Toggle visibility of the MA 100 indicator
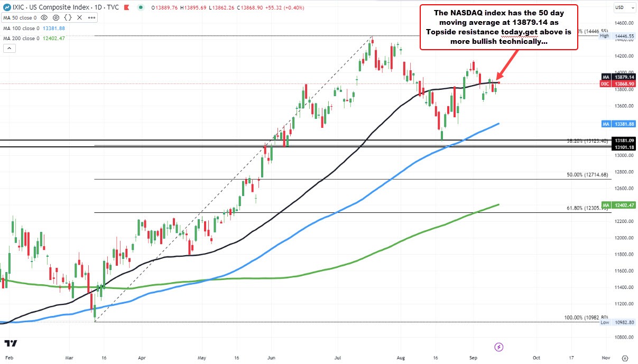This screenshot has width=638, height=364. point(44,28)
